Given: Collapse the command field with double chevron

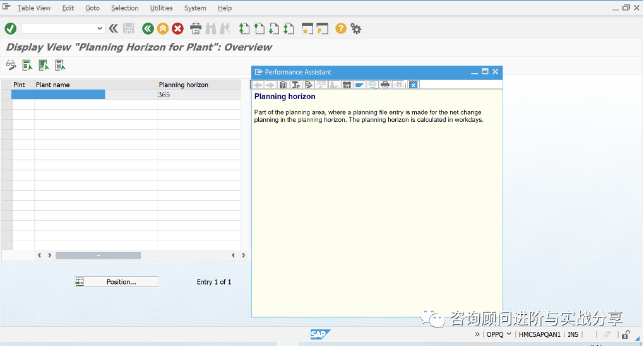Looking at the screenshot, I should (x=114, y=28).
